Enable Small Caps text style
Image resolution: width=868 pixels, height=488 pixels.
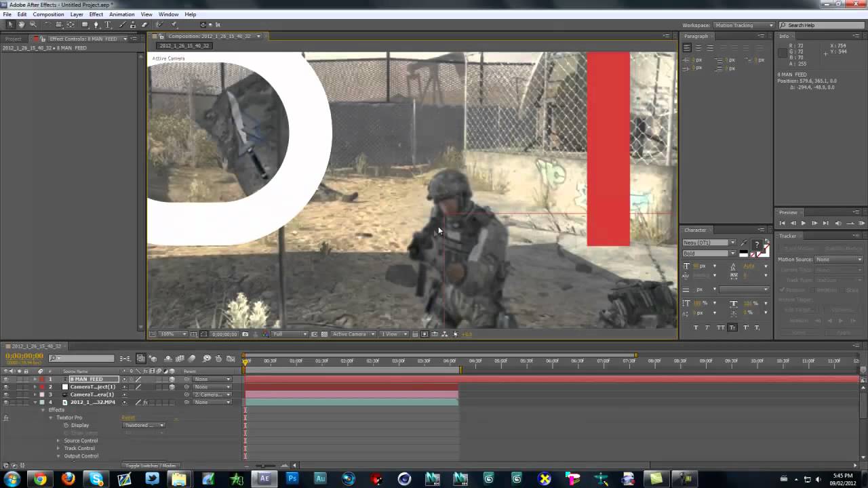(732, 327)
